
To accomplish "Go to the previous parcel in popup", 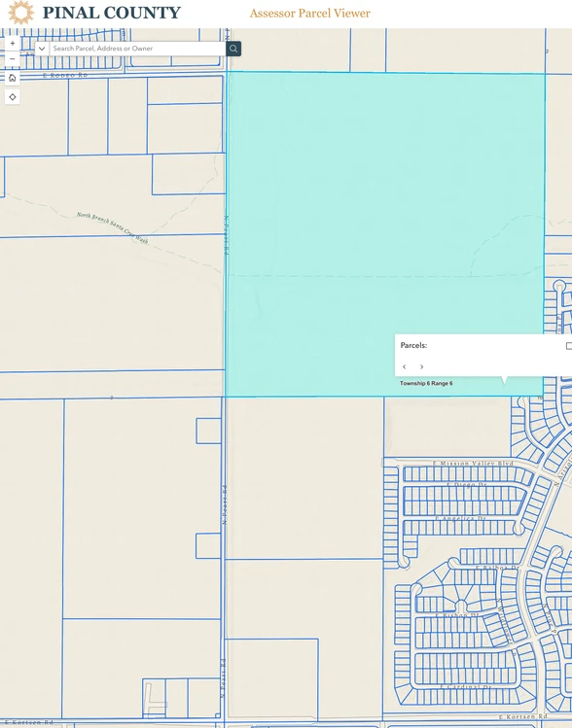I will point(405,366).
